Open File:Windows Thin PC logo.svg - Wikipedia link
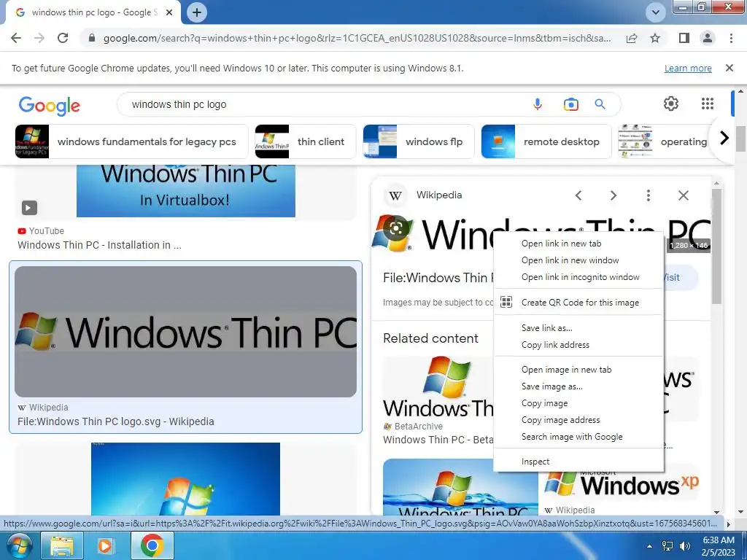The height and width of the screenshot is (560, 747). tap(116, 421)
